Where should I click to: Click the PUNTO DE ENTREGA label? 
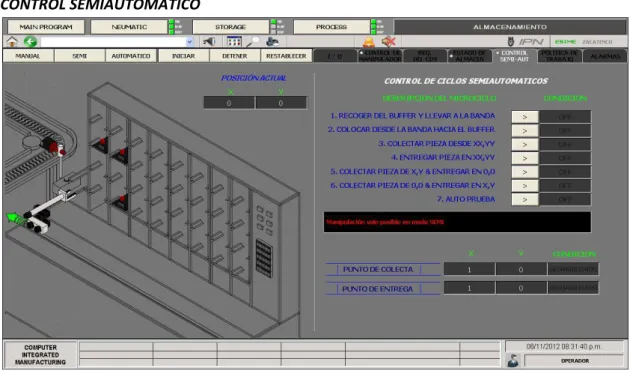377,289
